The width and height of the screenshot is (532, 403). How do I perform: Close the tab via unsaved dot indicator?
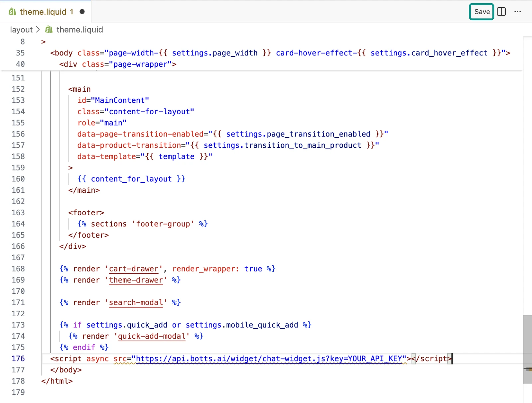tap(82, 12)
